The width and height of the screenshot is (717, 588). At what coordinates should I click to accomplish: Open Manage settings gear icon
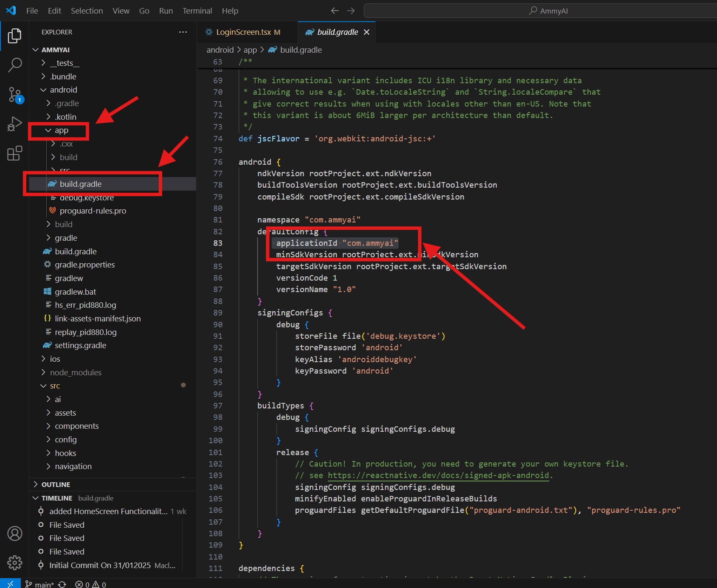pyautogui.click(x=14, y=563)
